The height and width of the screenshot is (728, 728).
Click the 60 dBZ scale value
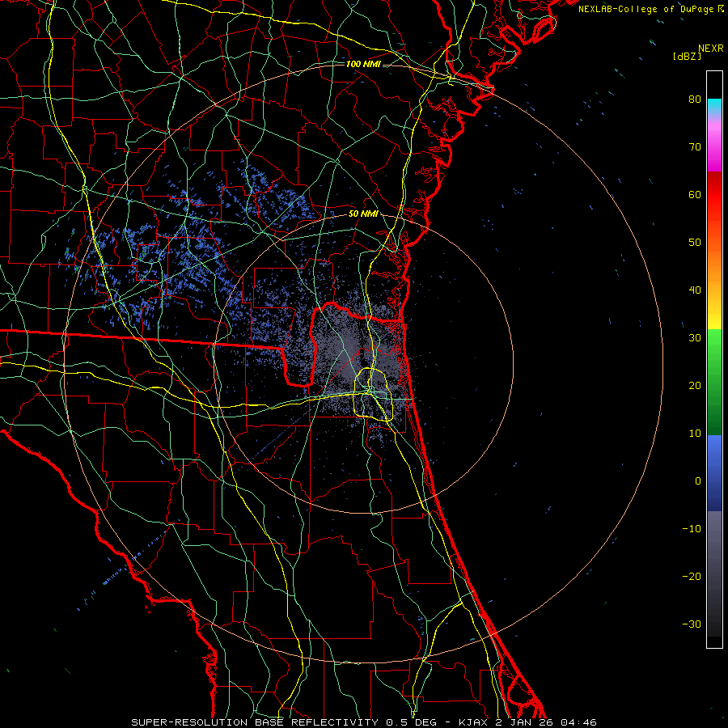click(695, 194)
